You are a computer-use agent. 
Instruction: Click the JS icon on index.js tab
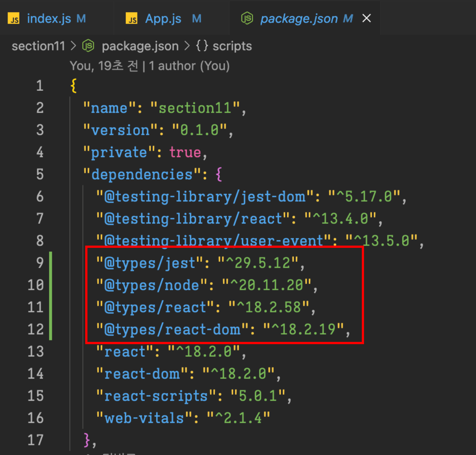click(x=14, y=19)
